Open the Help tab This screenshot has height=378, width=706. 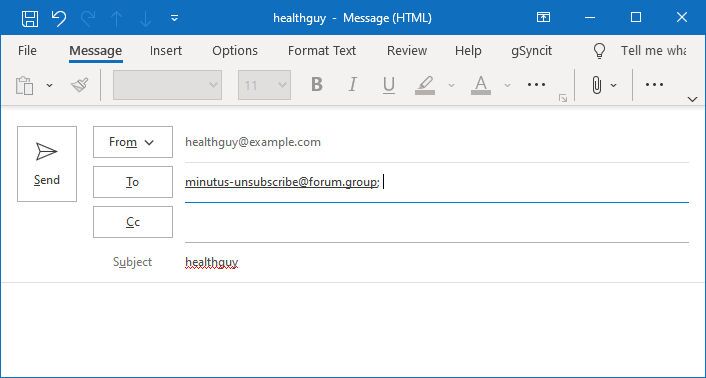coord(468,50)
